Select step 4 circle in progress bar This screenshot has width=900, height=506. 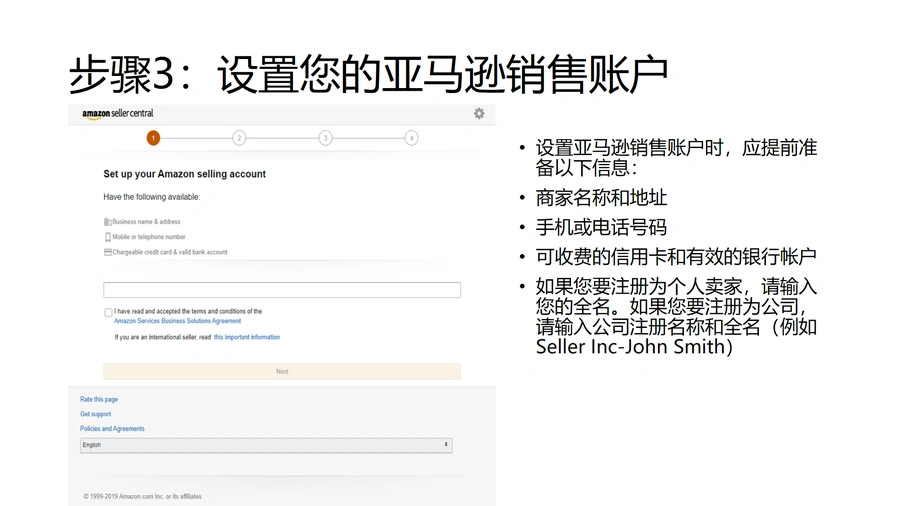[412, 138]
